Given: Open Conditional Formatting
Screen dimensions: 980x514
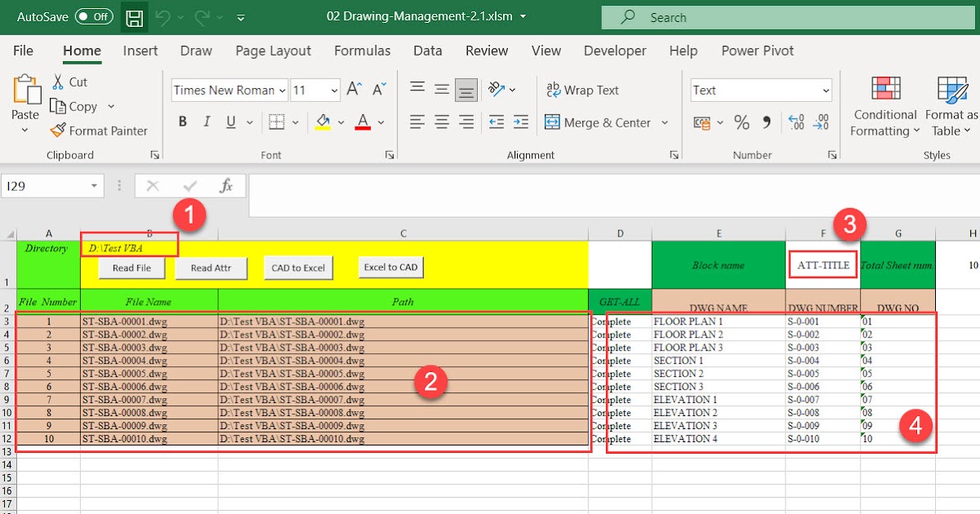Looking at the screenshot, I should (884, 107).
